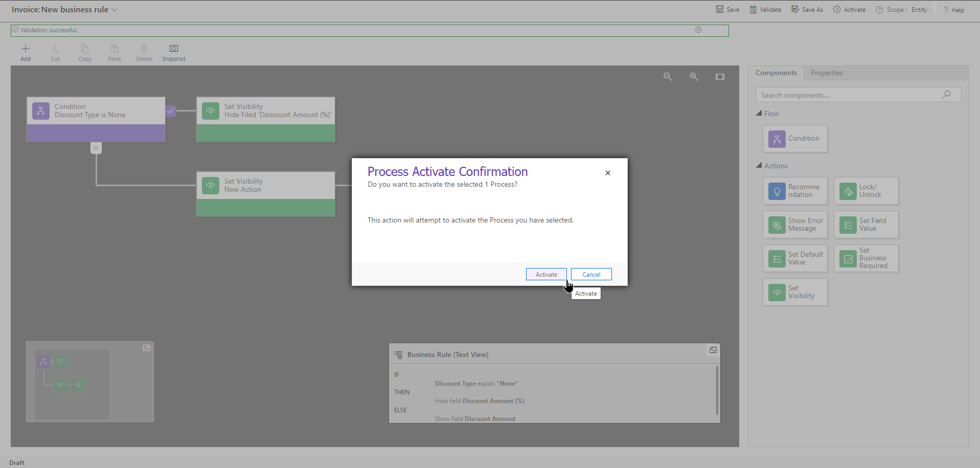
Task: Click the X on the Condition false branch
Action: click(96, 148)
